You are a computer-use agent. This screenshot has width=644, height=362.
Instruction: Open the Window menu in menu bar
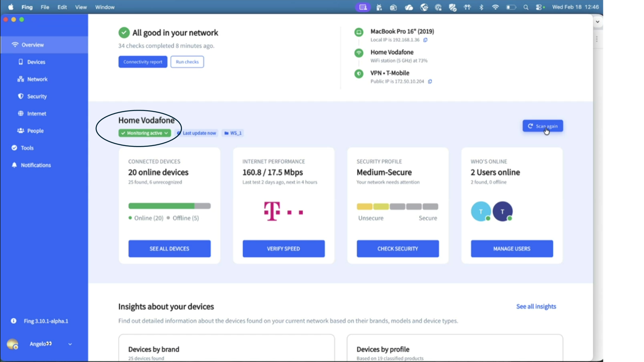pos(105,7)
